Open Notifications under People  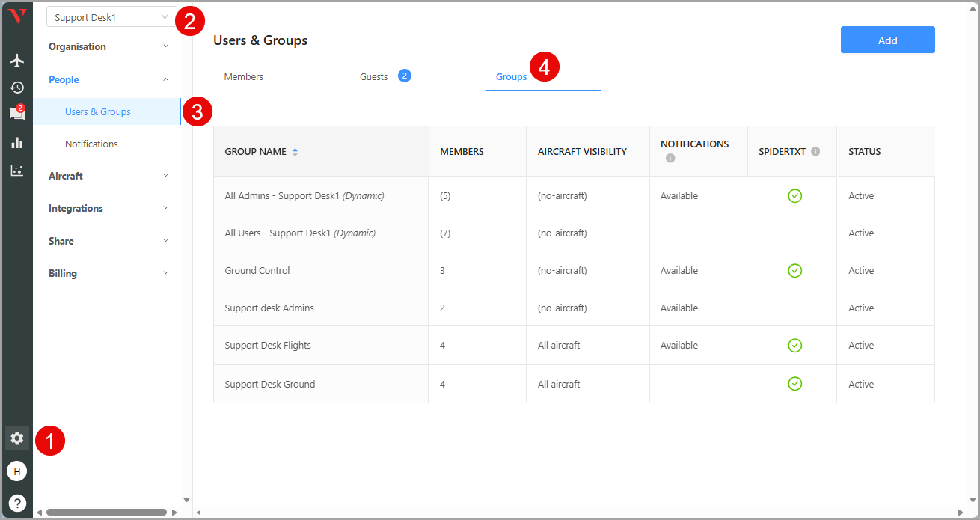click(91, 144)
